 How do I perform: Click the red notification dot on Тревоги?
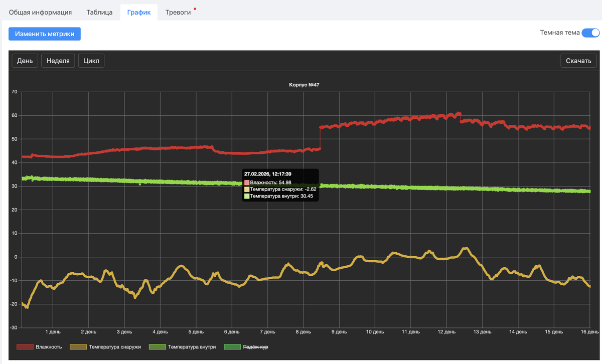tap(195, 9)
